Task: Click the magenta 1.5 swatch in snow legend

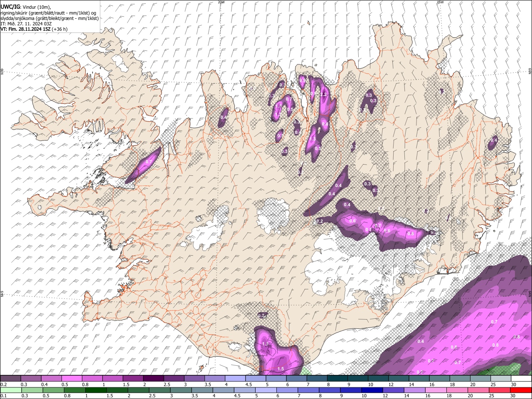Action: tap(133, 379)
